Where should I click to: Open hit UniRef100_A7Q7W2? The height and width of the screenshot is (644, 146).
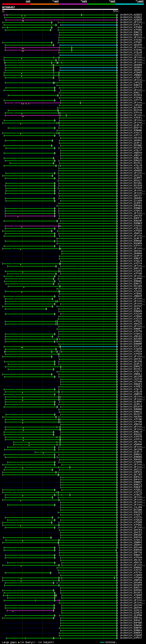click(131, 40)
